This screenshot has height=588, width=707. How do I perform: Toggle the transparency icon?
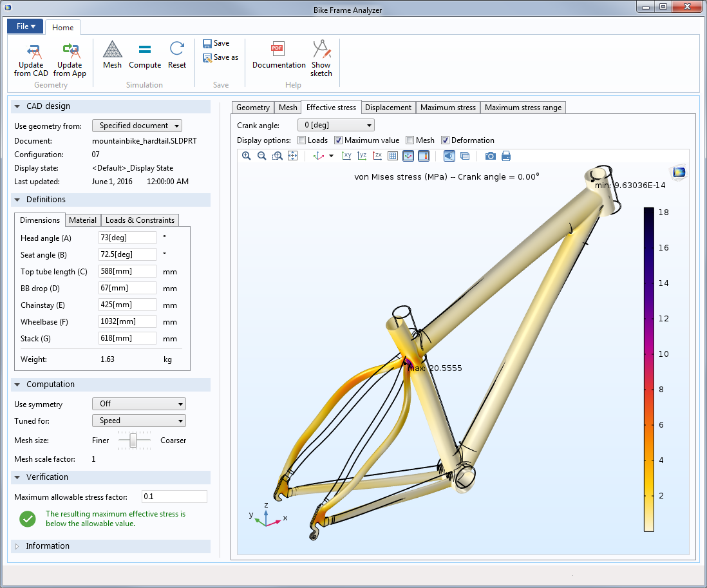465,156
